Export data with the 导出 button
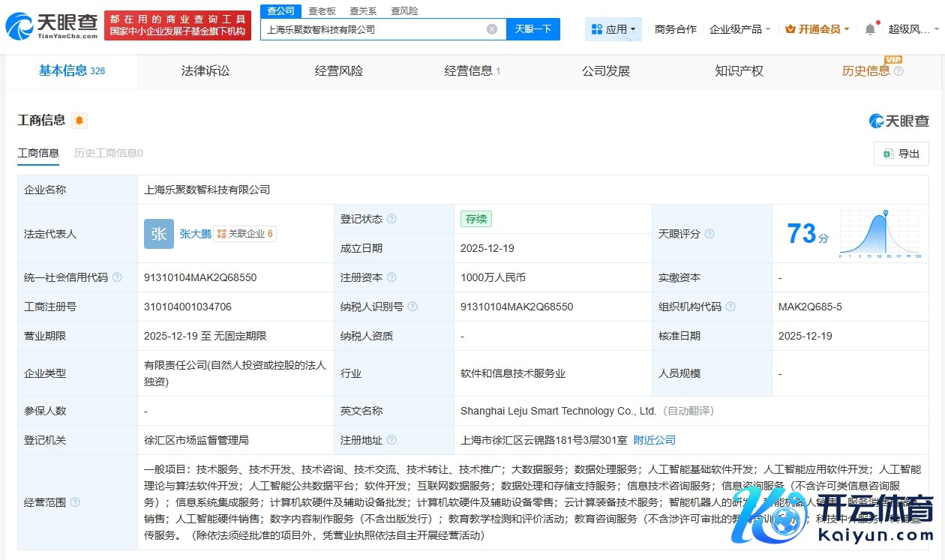Image resolution: width=945 pixels, height=560 pixels. click(x=901, y=154)
